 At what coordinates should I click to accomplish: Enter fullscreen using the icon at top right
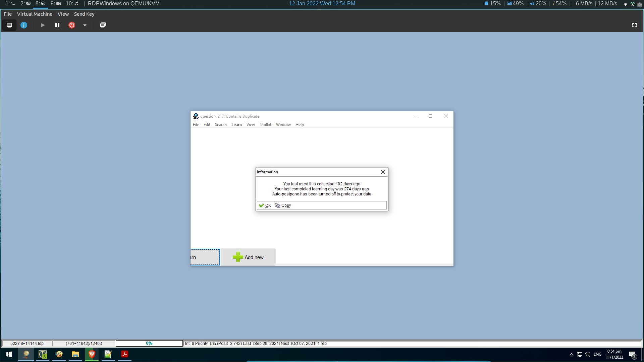click(635, 25)
